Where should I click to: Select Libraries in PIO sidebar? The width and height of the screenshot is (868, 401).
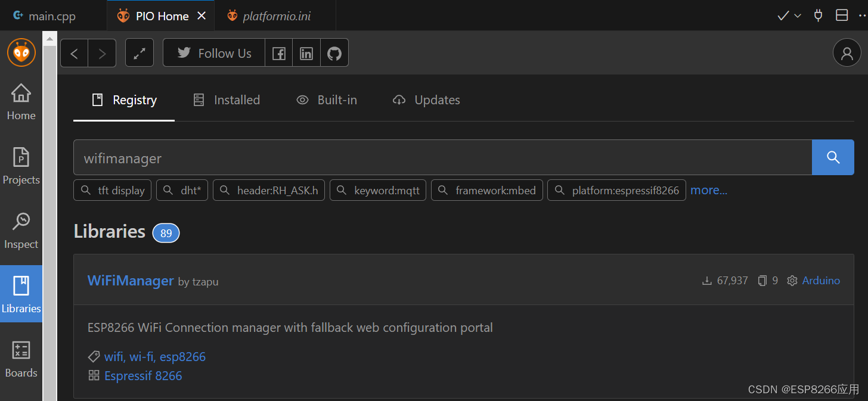[x=21, y=294]
